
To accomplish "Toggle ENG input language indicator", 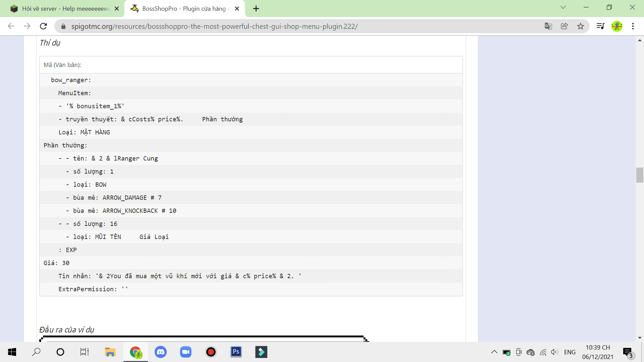I will (570, 352).
